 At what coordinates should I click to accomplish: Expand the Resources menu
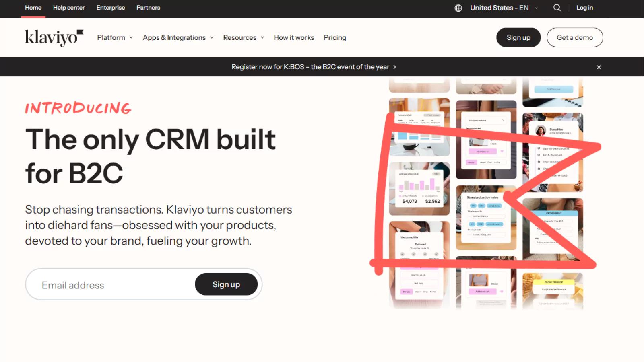click(x=244, y=37)
